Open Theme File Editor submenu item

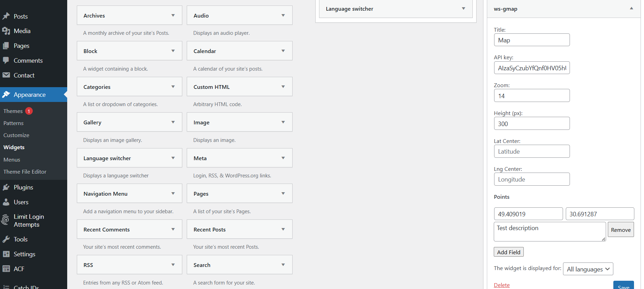25,172
